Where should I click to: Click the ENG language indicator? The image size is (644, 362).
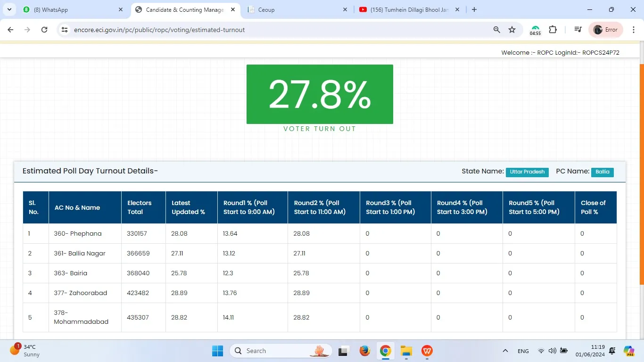click(523, 351)
